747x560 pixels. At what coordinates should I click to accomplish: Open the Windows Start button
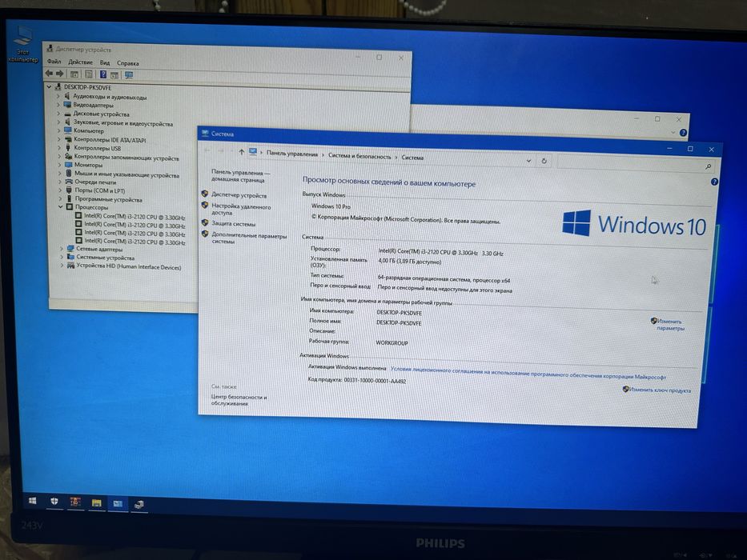click(32, 501)
